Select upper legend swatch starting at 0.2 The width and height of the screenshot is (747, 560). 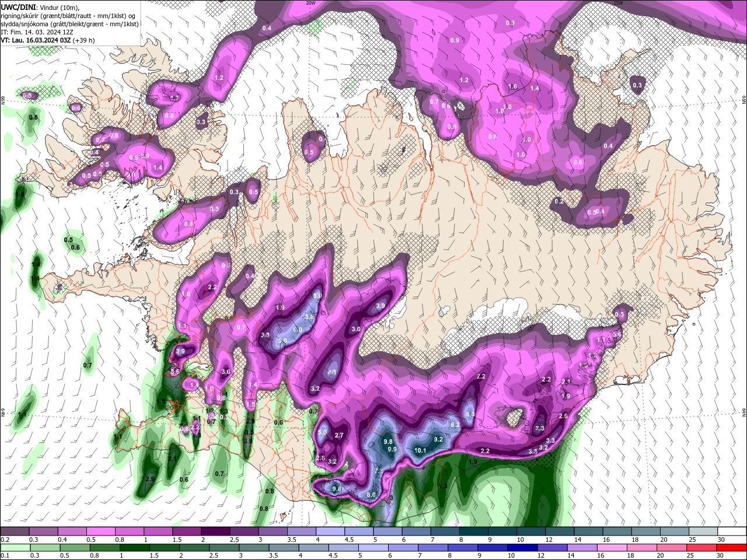coord(15,531)
